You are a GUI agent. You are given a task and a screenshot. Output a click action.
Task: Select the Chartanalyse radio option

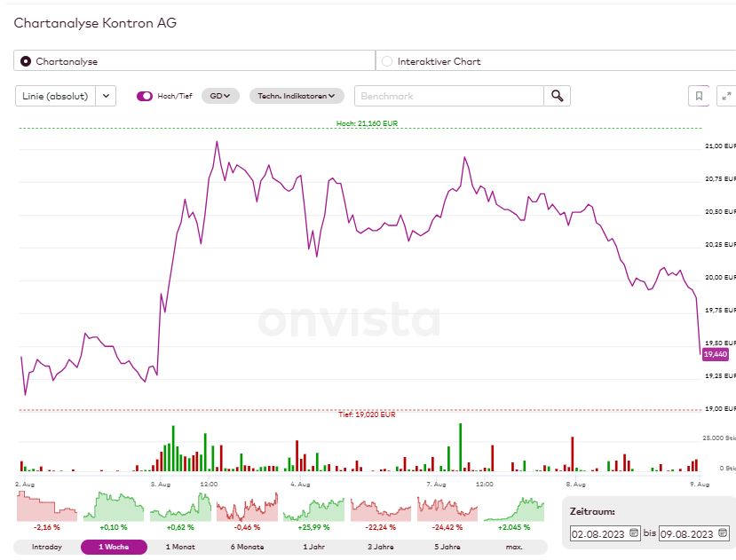point(26,60)
